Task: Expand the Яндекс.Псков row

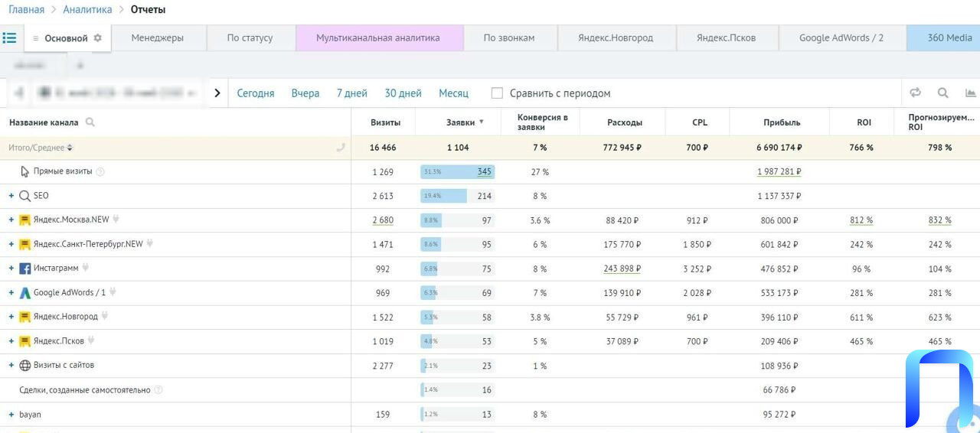Action: coord(11,341)
